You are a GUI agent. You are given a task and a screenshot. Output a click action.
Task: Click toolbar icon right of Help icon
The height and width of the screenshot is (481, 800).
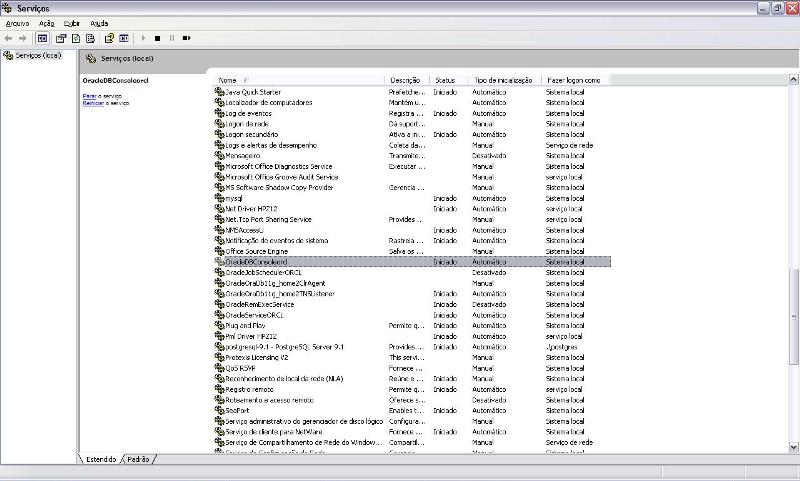pos(123,38)
